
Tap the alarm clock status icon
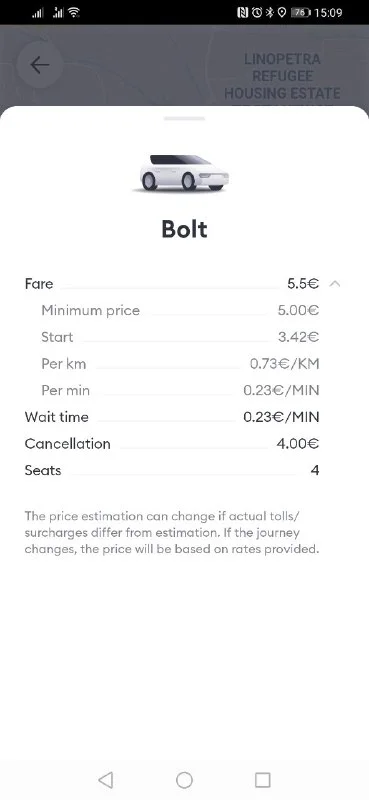[x=257, y=12]
